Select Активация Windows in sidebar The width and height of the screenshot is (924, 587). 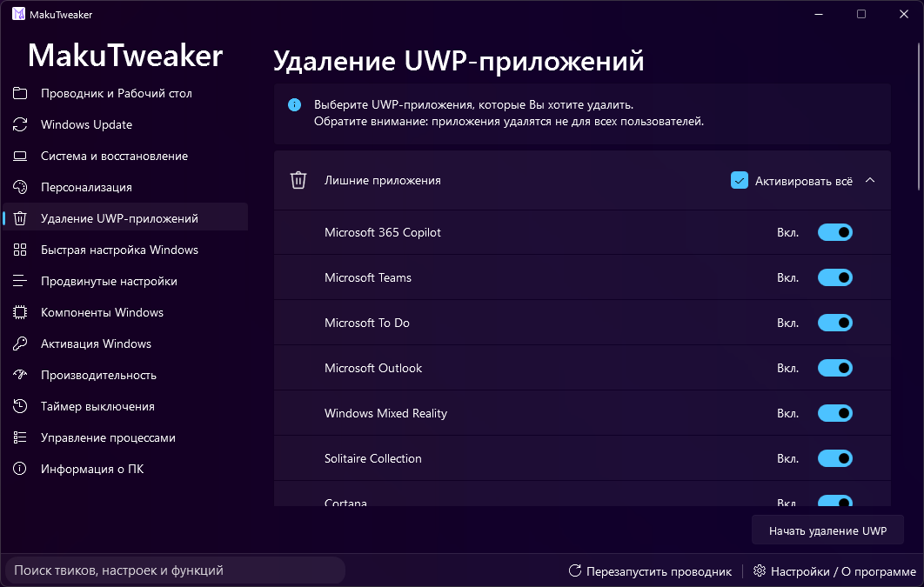(x=125, y=344)
